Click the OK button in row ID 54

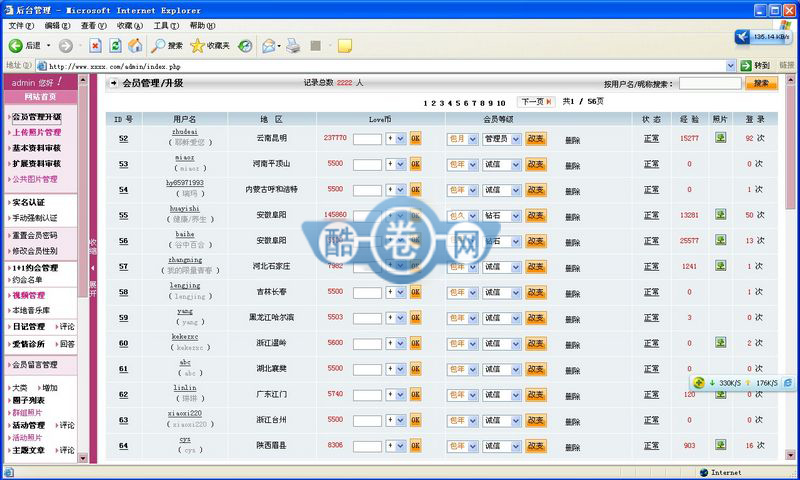[415, 190]
